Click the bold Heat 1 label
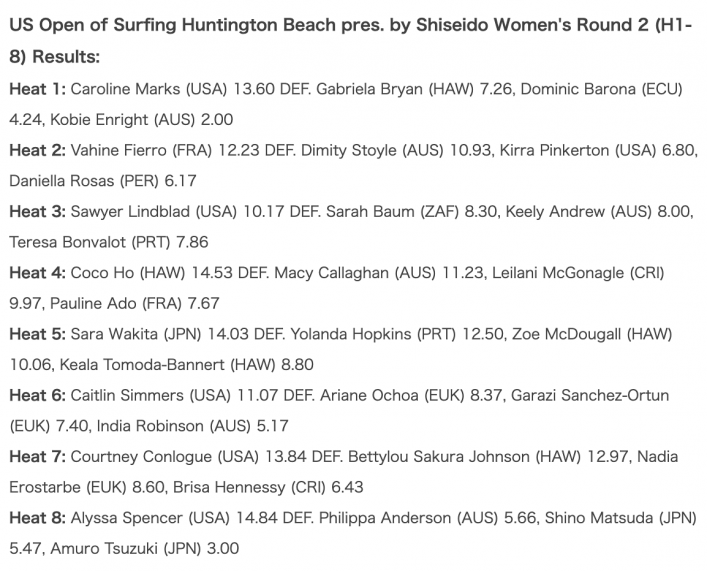 coord(38,89)
